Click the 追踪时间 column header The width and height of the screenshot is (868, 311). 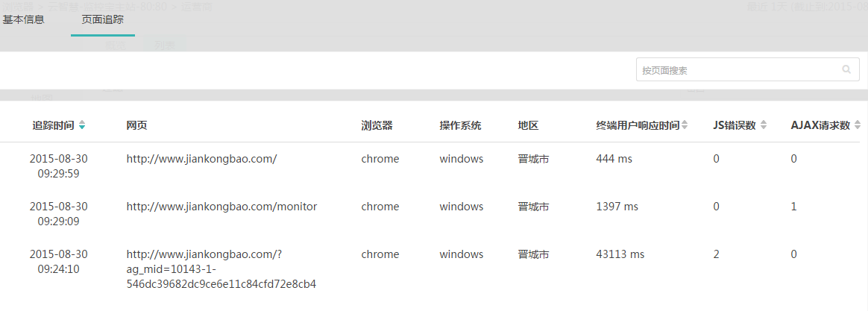[53, 125]
